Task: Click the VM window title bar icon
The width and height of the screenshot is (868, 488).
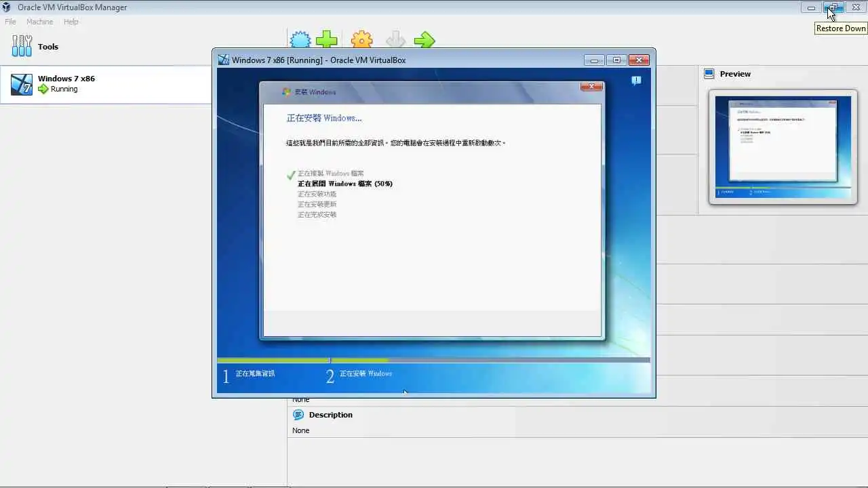Action: click(223, 60)
